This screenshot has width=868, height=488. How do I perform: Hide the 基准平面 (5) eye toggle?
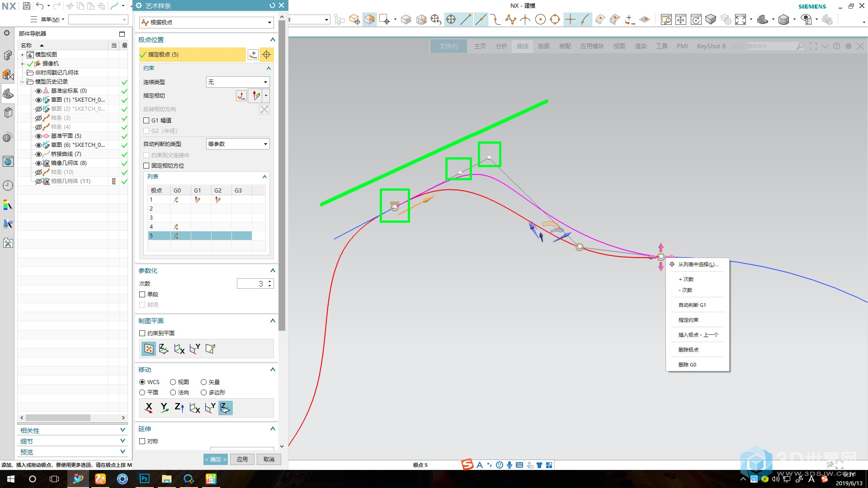38,136
